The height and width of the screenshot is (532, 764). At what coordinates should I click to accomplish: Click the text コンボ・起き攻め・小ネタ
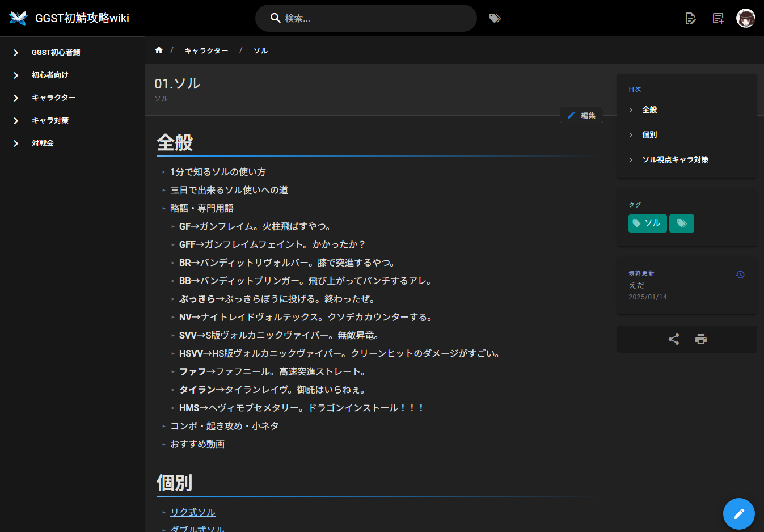[x=225, y=426]
